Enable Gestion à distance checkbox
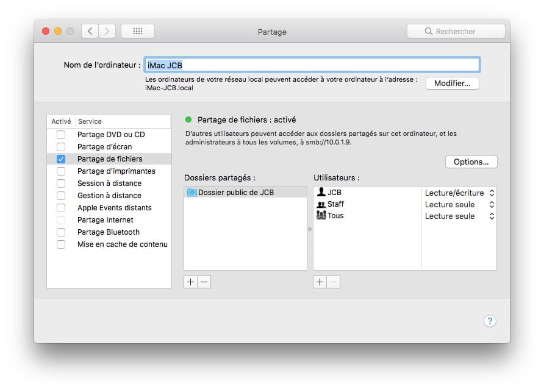 (x=61, y=195)
